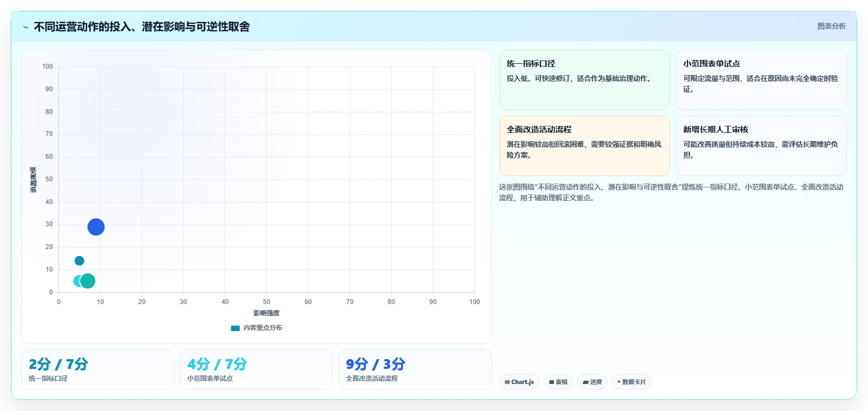
Task: Click the 统一指标口径 label under the 2分 score
Action: 48,379
